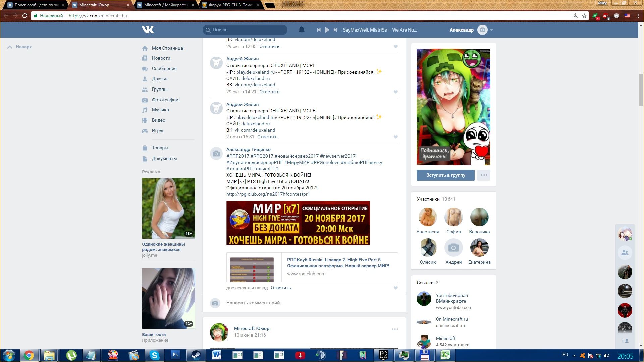The image size is (644, 362).
Task: Click Вступить в группу button
Action: coord(445,175)
